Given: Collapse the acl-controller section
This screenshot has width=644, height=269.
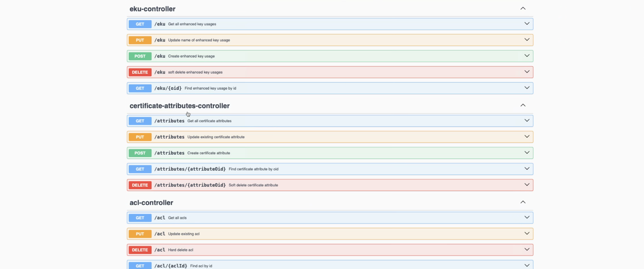Looking at the screenshot, I should 523,202.
